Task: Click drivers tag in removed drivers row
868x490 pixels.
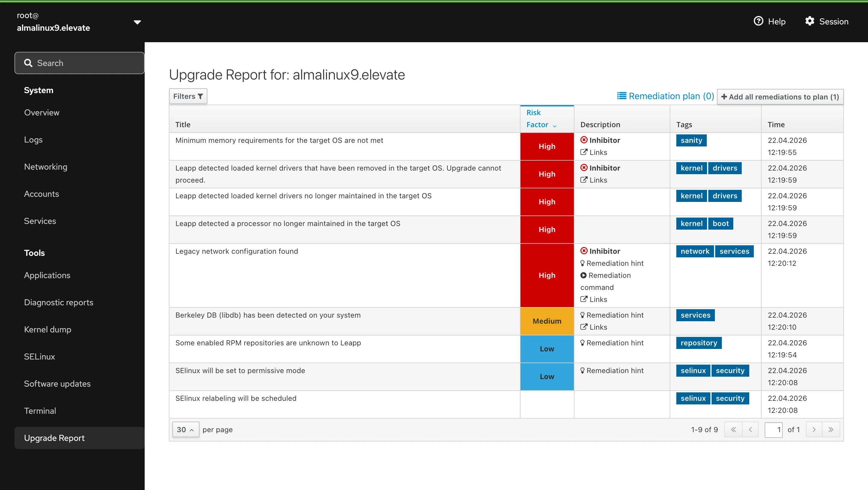Action: (x=725, y=168)
